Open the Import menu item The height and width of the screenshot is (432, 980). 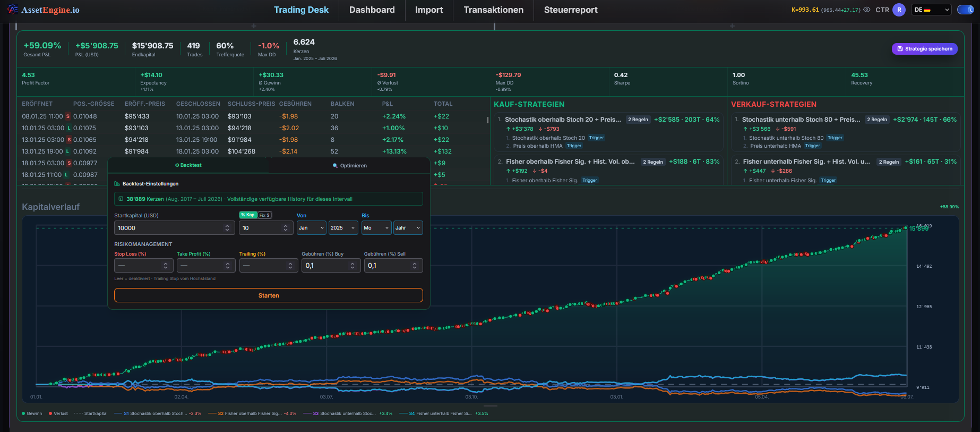(x=429, y=10)
